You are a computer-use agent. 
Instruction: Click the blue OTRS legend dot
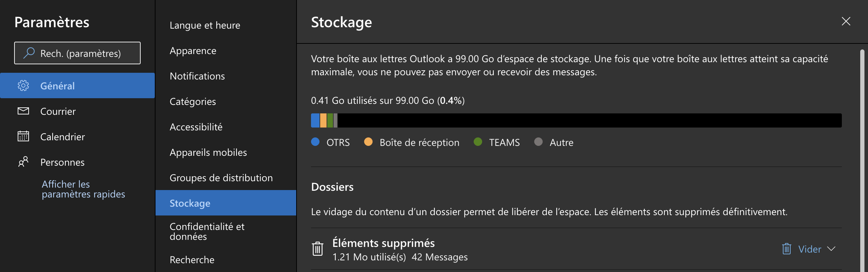(315, 142)
